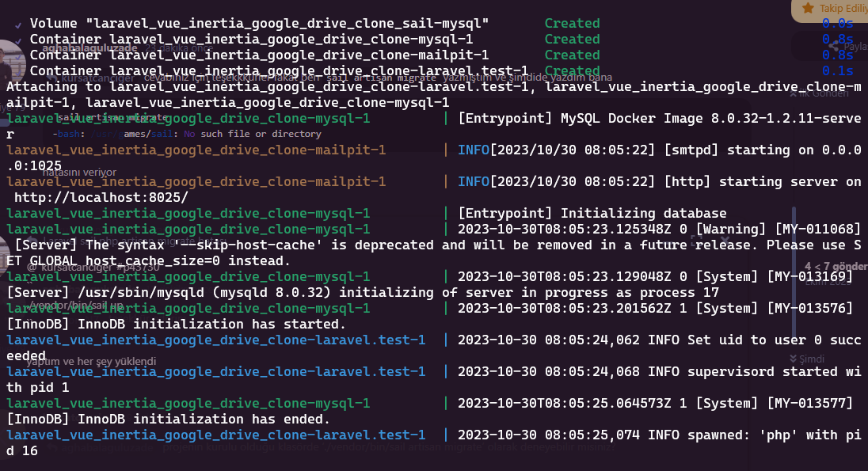The image size is (868, 471).
Task: Expand the code block to fullscreen
Action: (696, 239)
